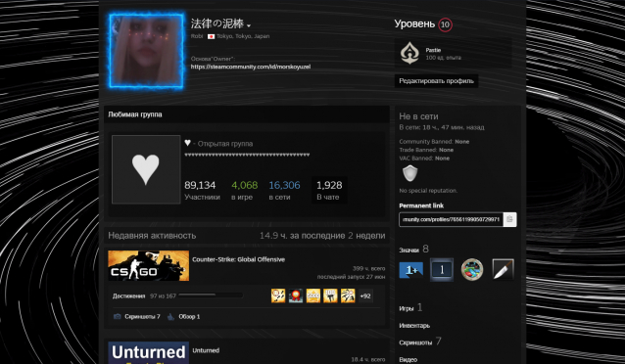
Task: Open the profile avatar picture
Action: (147, 51)
